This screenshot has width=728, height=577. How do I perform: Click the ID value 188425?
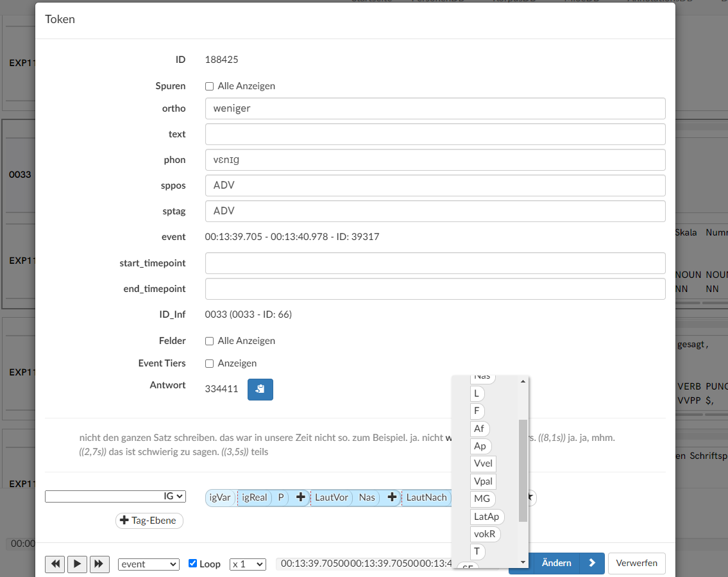221,60
